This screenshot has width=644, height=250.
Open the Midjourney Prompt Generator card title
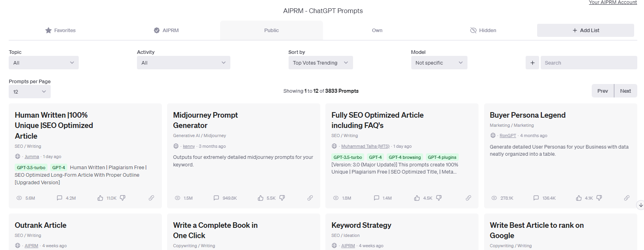[205, 120]
